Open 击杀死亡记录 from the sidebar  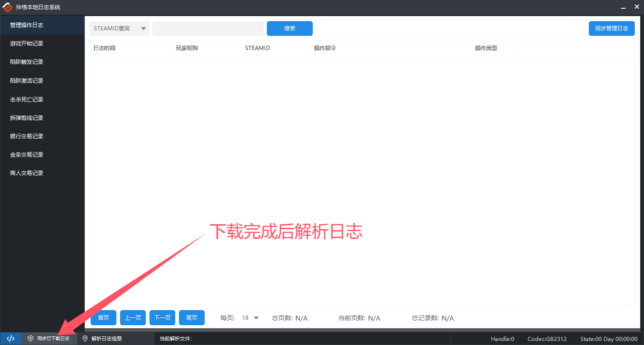[27, 100]
